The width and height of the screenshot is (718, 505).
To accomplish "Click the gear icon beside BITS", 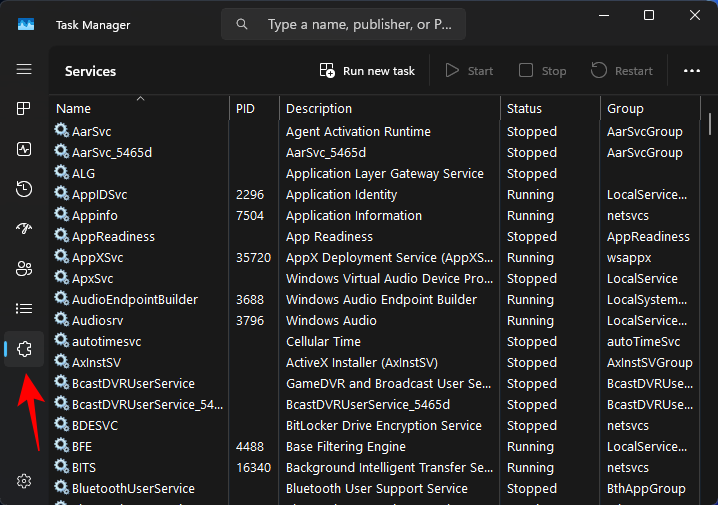I will coord(61,466).
